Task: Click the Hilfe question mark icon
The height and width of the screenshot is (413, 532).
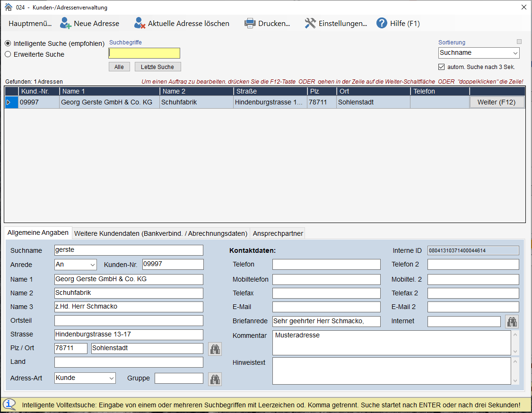Action: pos(382,24)
